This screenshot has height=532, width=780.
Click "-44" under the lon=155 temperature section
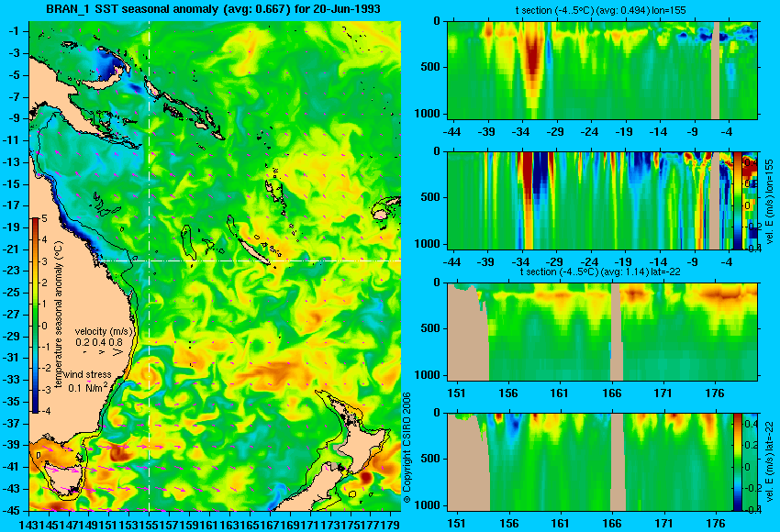point(451,132)
